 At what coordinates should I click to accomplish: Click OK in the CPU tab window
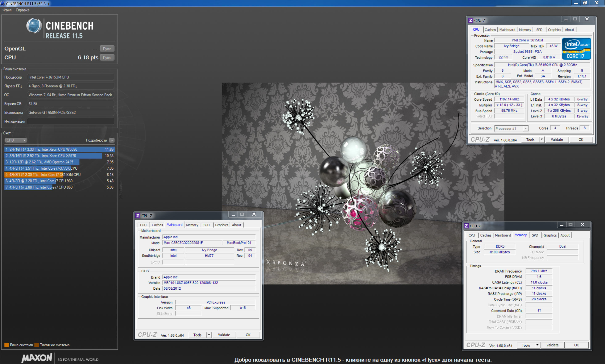[581, 140]
